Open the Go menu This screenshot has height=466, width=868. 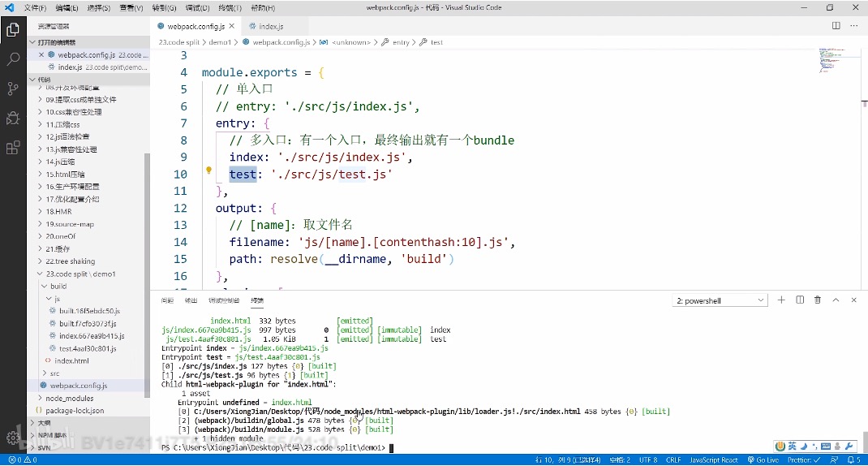point(164,8)
